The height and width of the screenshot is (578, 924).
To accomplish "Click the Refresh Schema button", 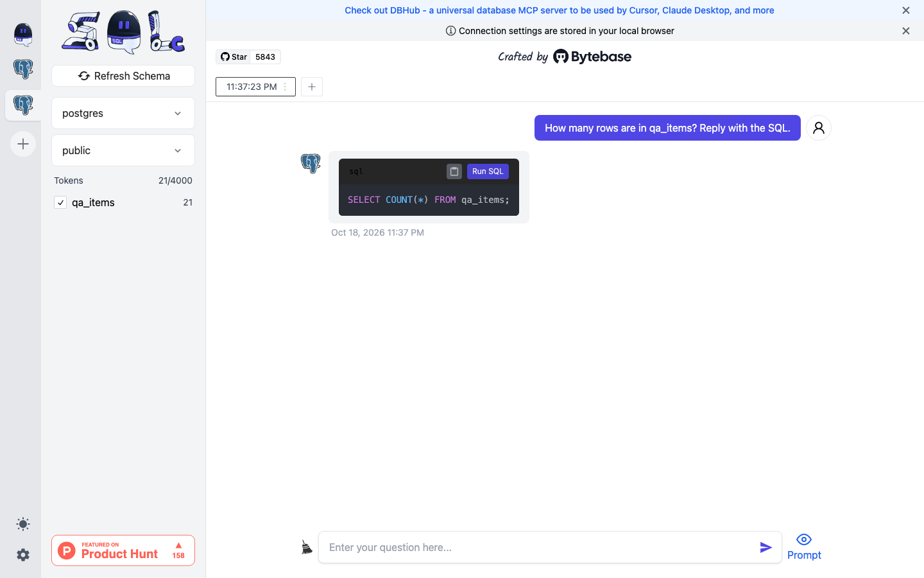I will point(123,76).
